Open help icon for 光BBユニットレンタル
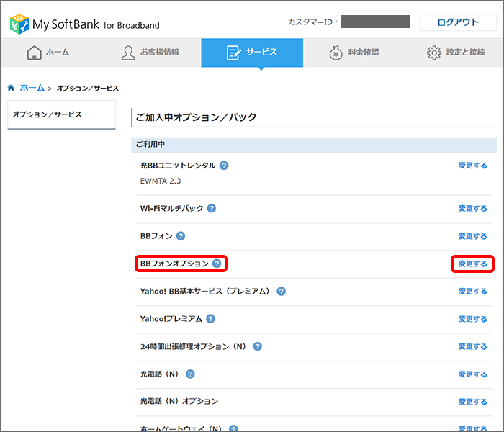The width and height of the screenshot is (504, 432). pyautogui.click(x=224, y=166)
